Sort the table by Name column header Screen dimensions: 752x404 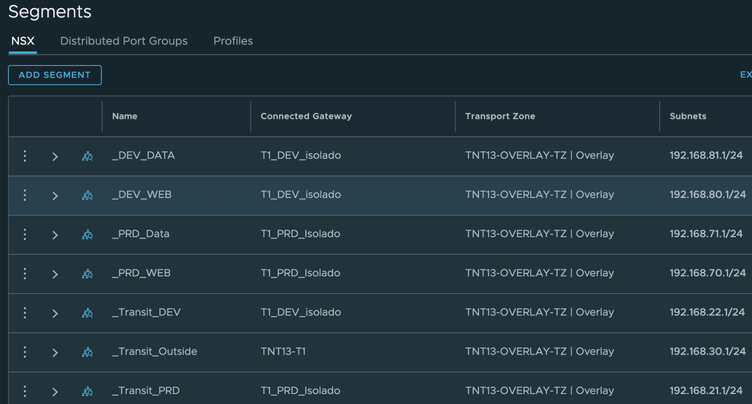(x=125, y=116)
